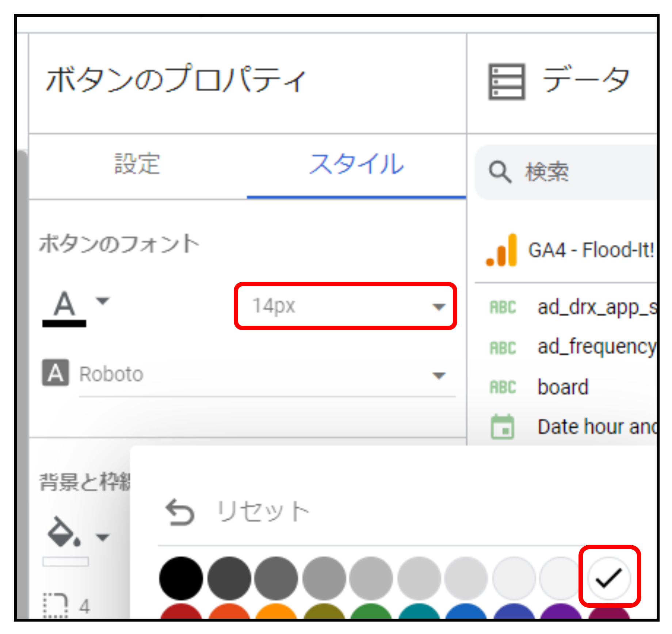Select the board field

(563, 387)
